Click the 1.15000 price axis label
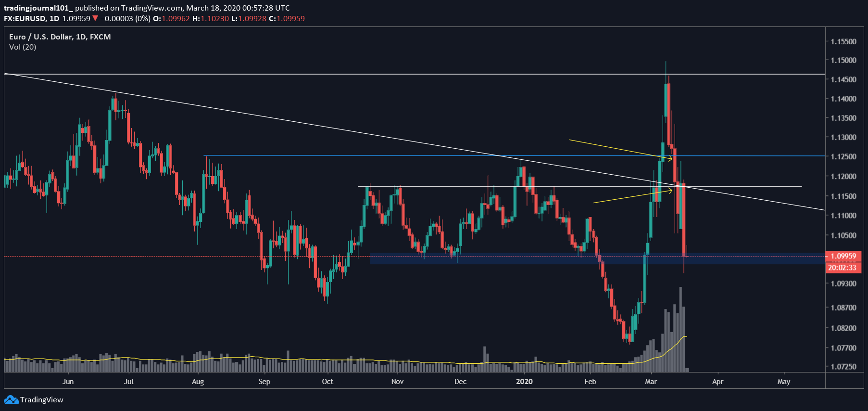 843,60
